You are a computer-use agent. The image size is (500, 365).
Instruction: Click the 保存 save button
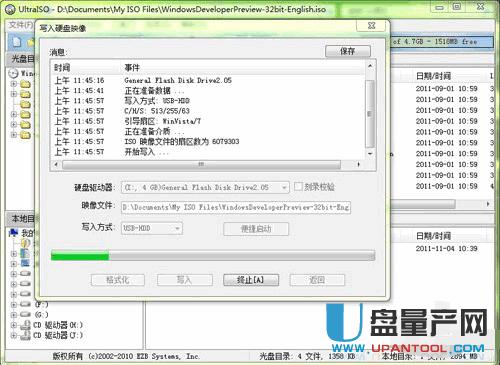coord(348,51)
